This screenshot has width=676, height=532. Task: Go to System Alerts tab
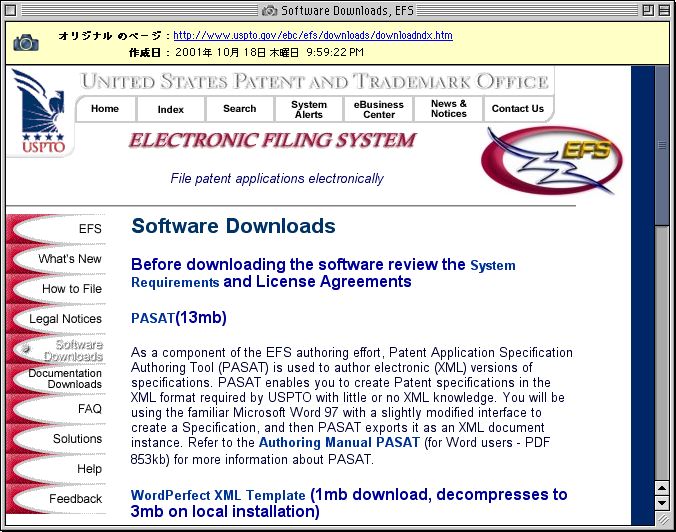click(309, 109)
